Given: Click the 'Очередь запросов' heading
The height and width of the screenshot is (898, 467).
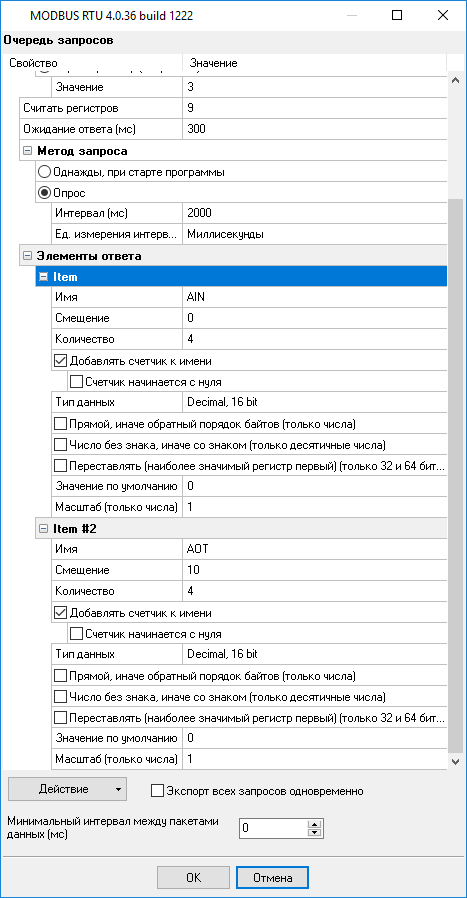Looking at the screenshot, I should (x=58, y=40).
